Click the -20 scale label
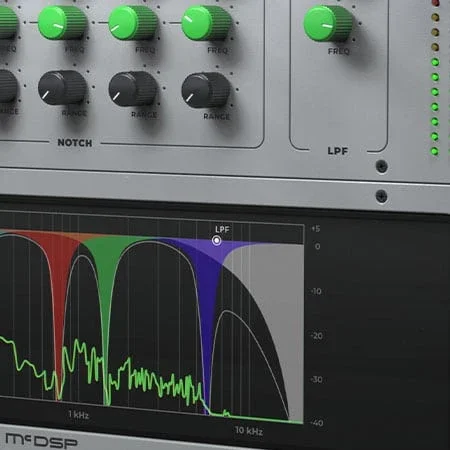This screenshot has height=450, width=450. 316,336
